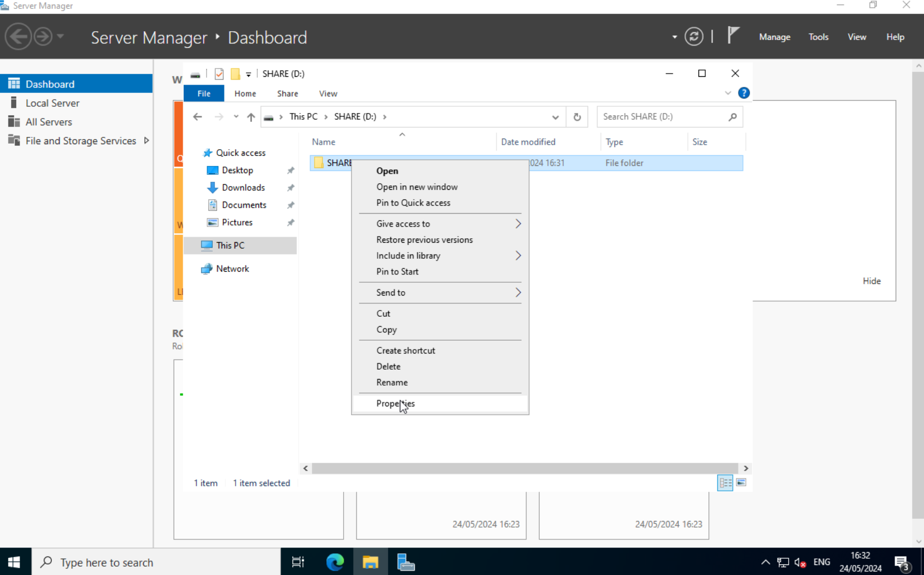
Task: Click Pin to Quick access entry
Action: point(440,203)
